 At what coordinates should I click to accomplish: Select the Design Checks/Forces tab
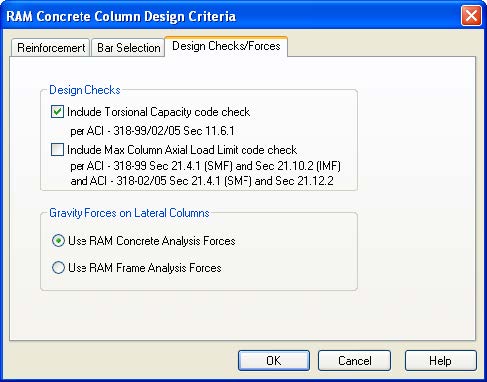(226, 46)
